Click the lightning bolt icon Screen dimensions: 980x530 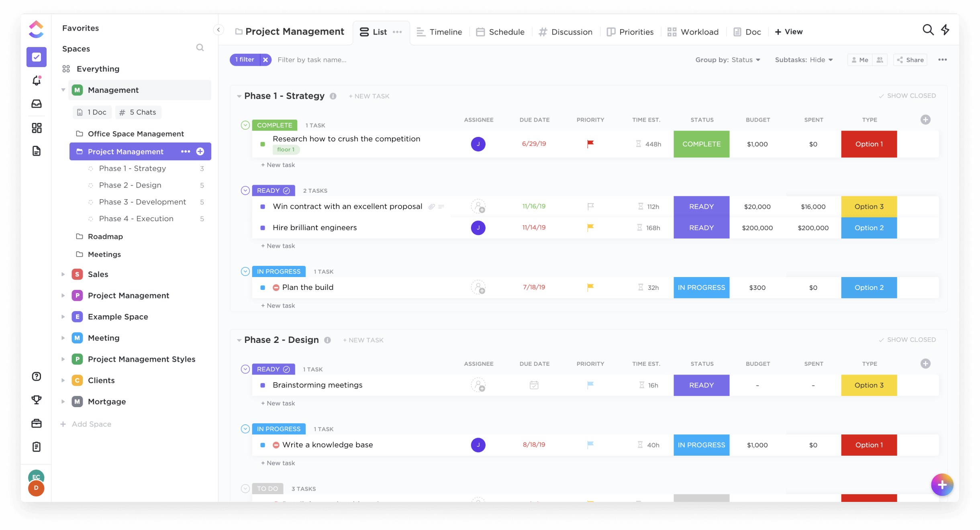coord(945,31)
